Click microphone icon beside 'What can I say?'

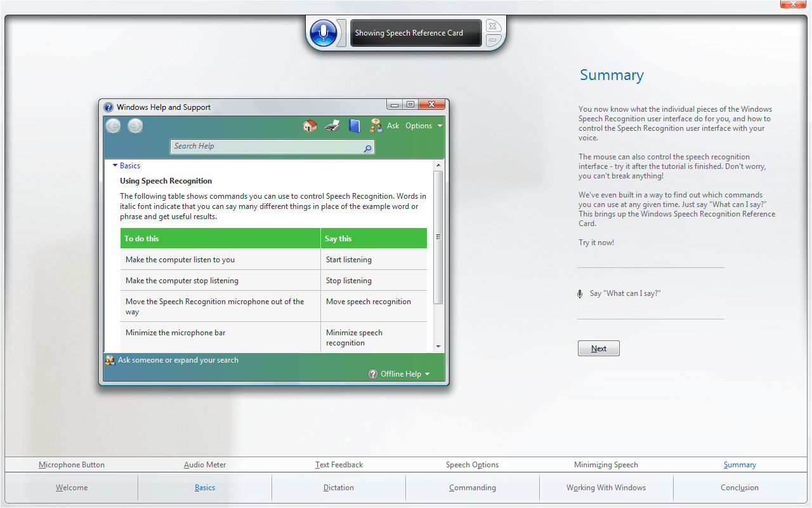tap(580, 294)
